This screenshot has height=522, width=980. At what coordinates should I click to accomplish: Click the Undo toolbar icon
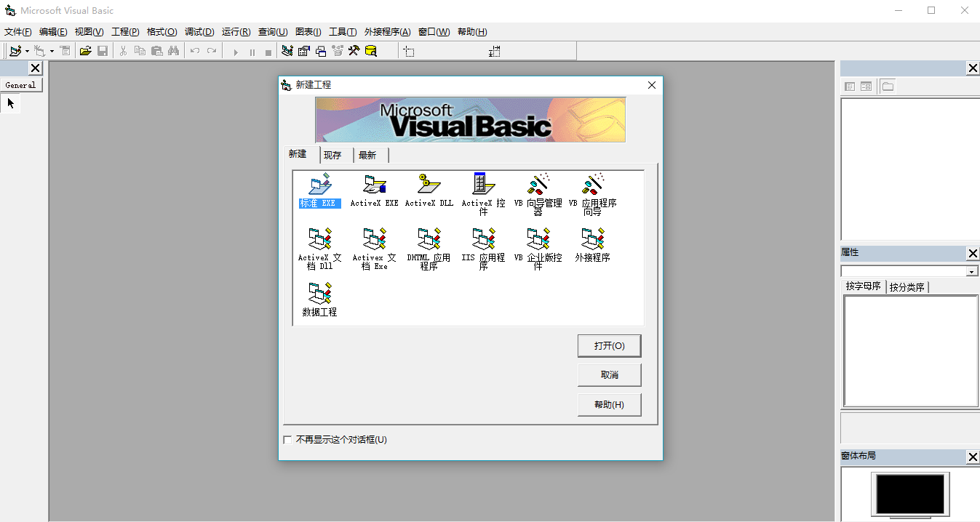(x=194, y=51)
